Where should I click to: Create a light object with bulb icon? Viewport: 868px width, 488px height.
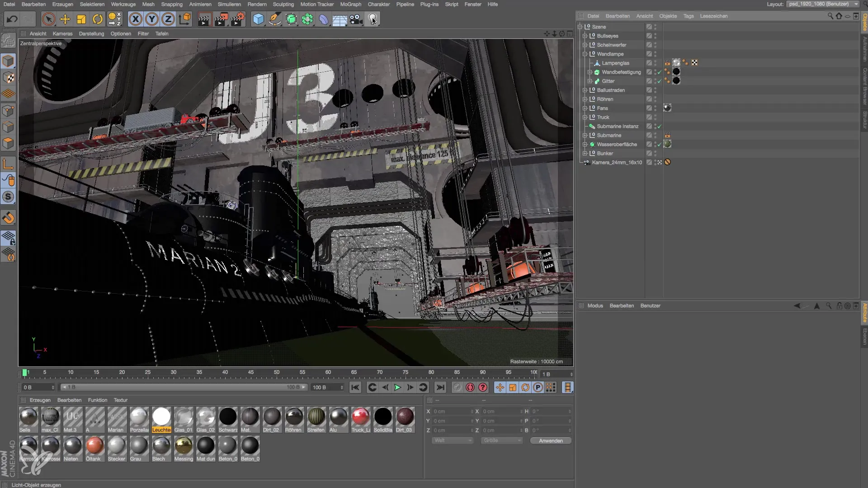[373, 19]
